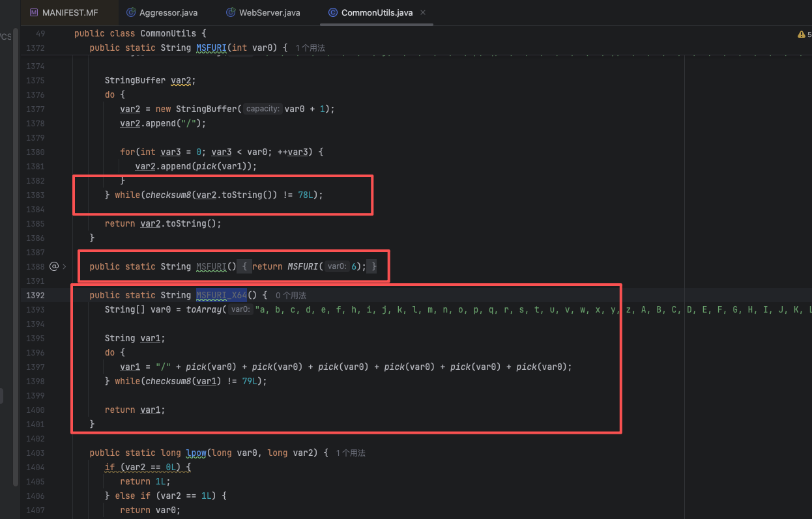
Task: Click the highlighted MSFURI_X64 method name
Action: (222, 295)
